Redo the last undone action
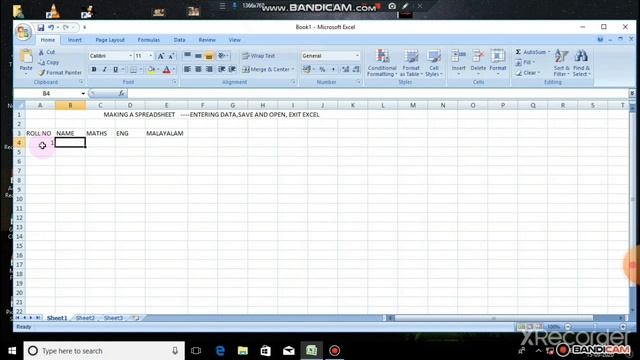Screen dimensions: 640x360 click(x=66, y=27)
